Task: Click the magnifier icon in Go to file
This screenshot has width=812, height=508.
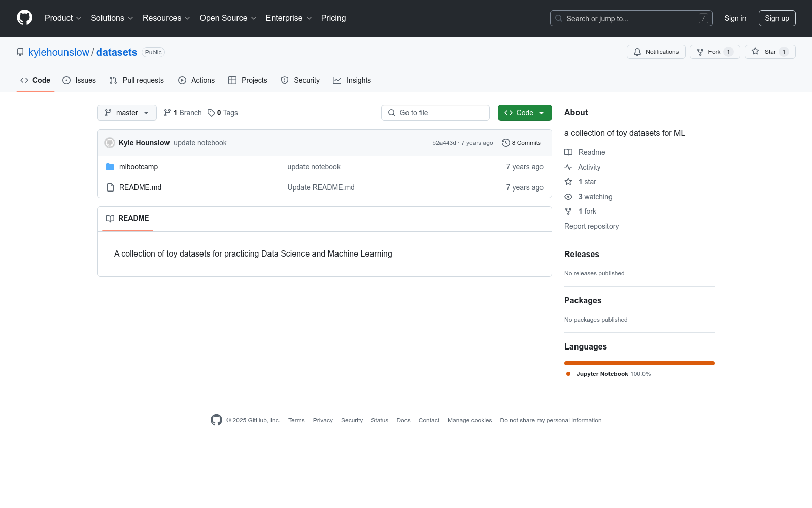Action: click(392, 113)
